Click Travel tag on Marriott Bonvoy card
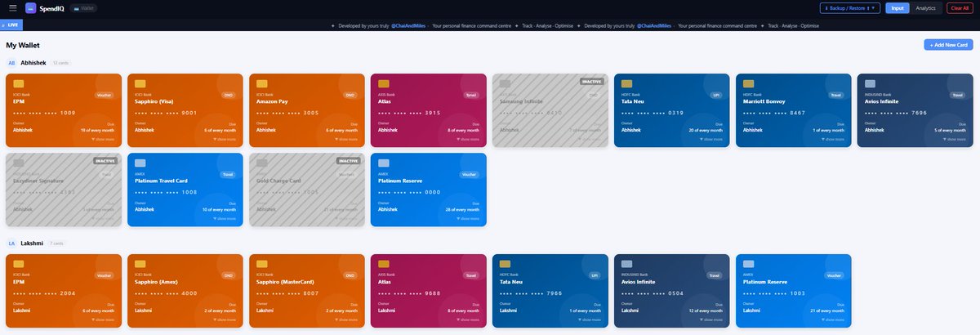 pyautogui.click(x=835, y=95)
